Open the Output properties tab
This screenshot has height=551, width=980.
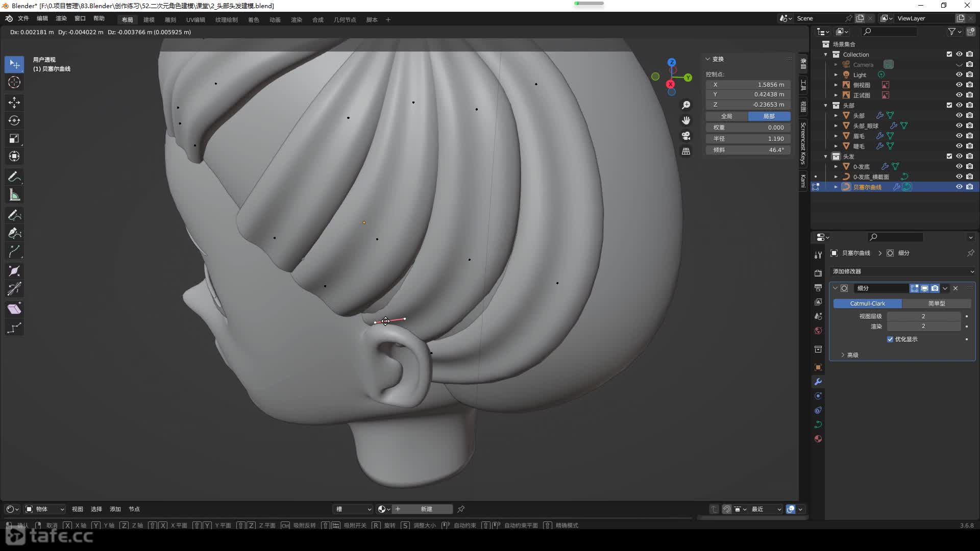[818, 288]
